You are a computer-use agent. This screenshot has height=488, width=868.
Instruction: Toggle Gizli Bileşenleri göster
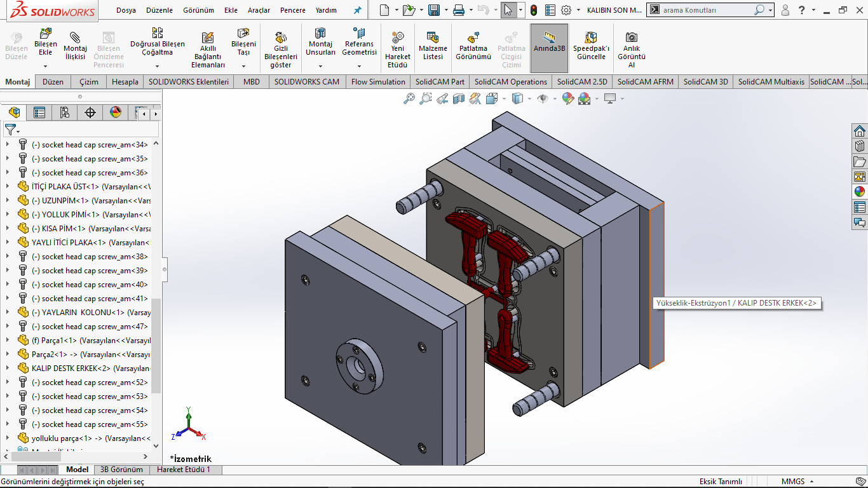tap(281, 50)
